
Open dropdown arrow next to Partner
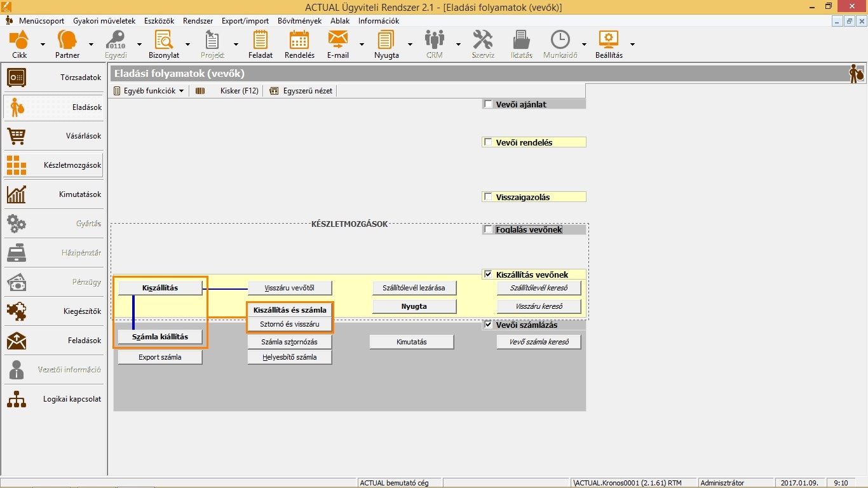pos(91,44)
